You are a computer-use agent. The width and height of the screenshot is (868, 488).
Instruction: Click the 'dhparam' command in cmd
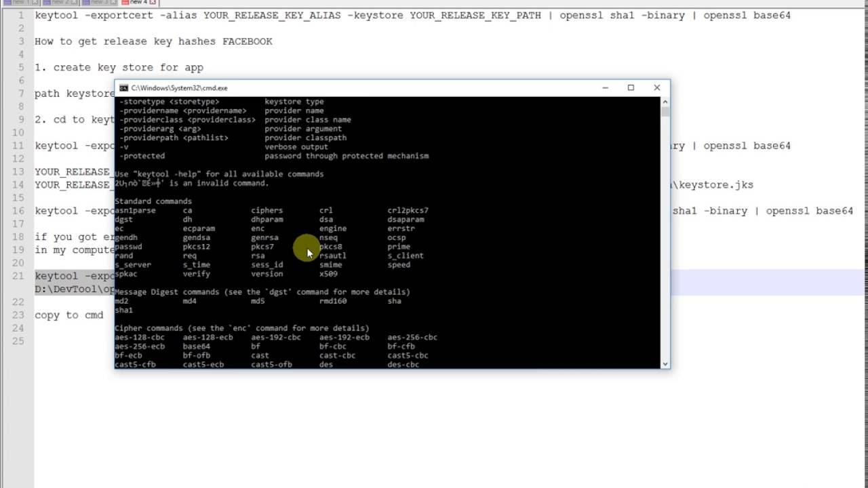(x=267, y=219)
